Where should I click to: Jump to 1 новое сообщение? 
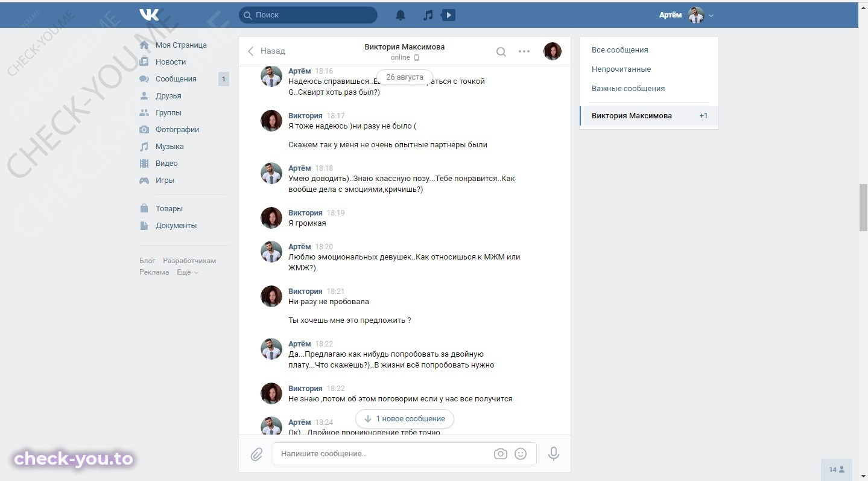click(x=405, y=419)
